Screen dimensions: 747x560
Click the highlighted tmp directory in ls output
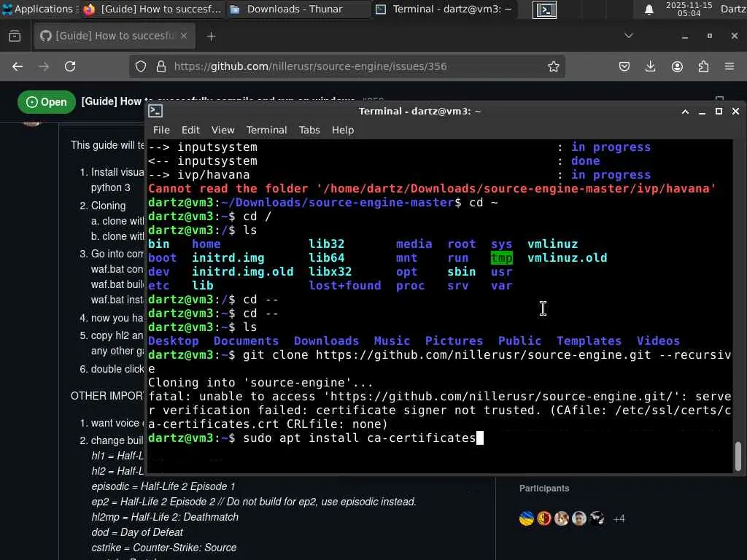(502, 257)
